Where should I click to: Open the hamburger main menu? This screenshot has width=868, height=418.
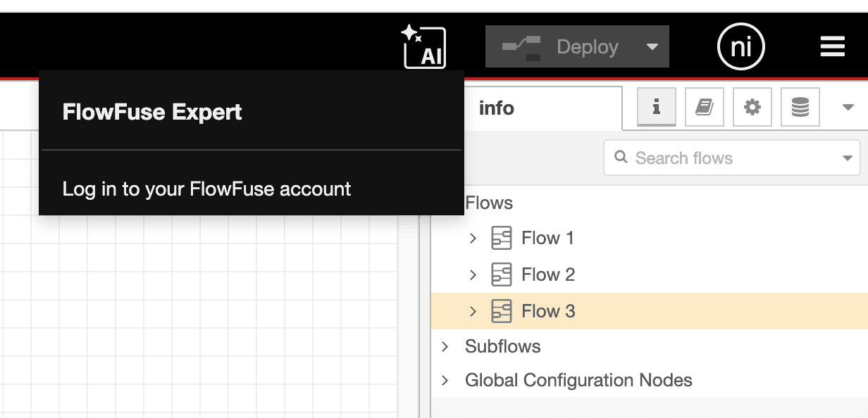pyautogui.click(x=832, y=46)
